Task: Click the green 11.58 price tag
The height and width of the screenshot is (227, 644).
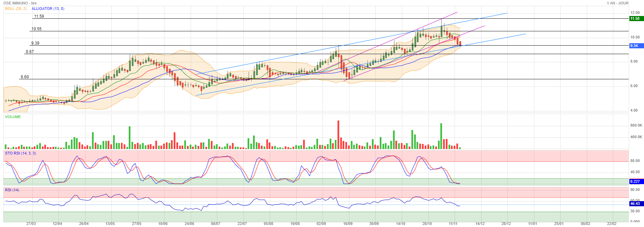Action: click(635, 18)
